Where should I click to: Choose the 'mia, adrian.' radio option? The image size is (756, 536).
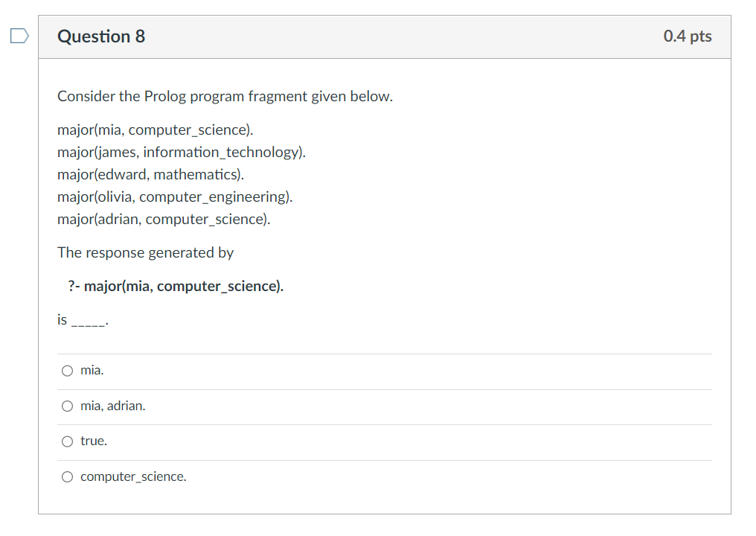coord(68,406)
